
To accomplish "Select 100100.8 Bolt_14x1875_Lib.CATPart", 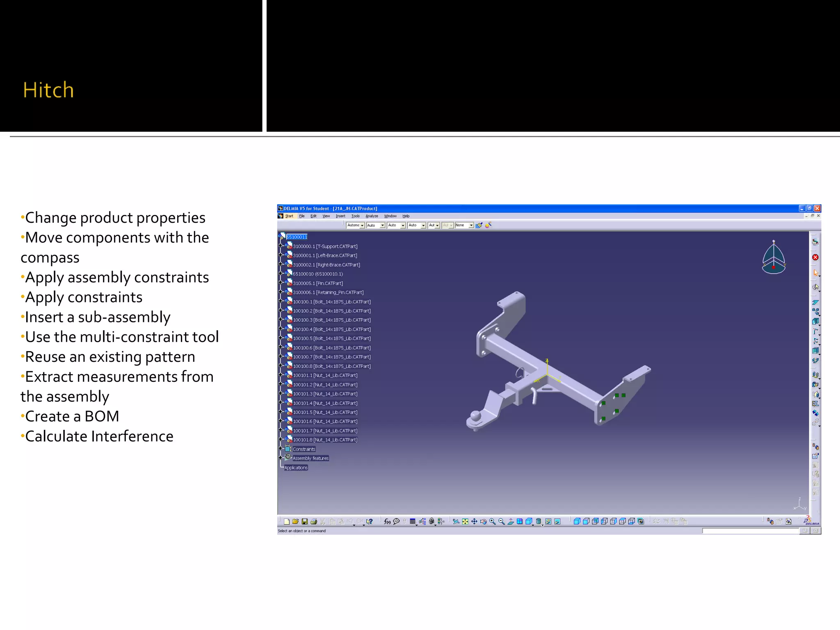I will tap(332, 366).
